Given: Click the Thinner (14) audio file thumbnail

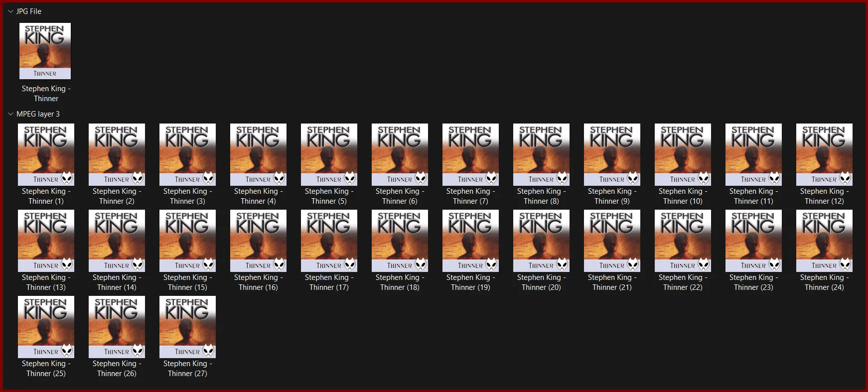Looking at the screenshot, I should click(117, 241).
